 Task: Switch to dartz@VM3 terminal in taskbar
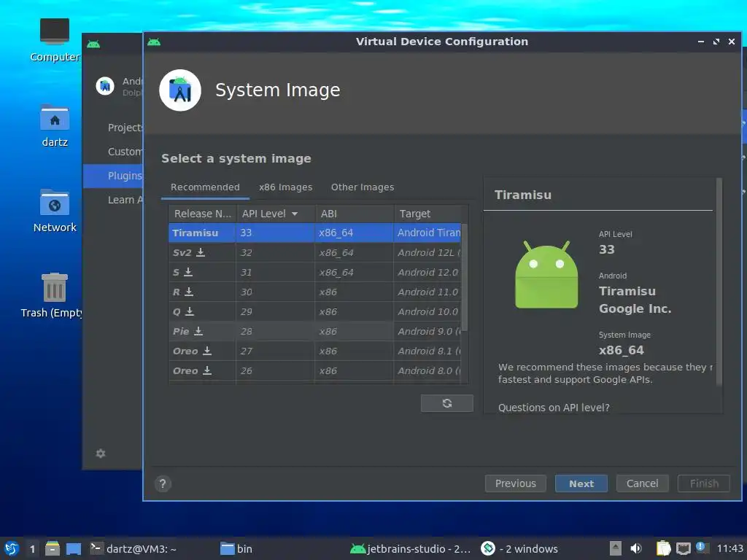tap(133, 548)
